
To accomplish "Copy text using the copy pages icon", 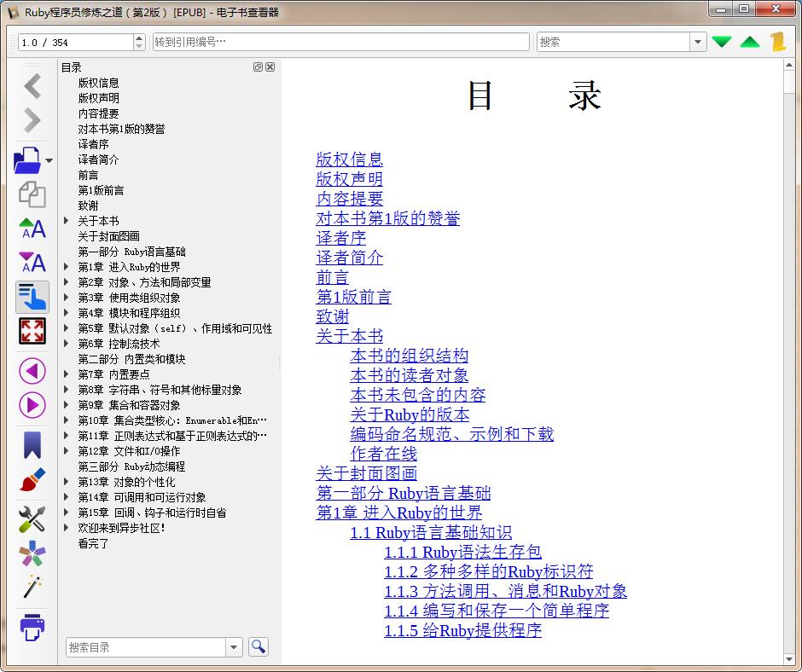I will pyautogui.click(x=32, y=194).
